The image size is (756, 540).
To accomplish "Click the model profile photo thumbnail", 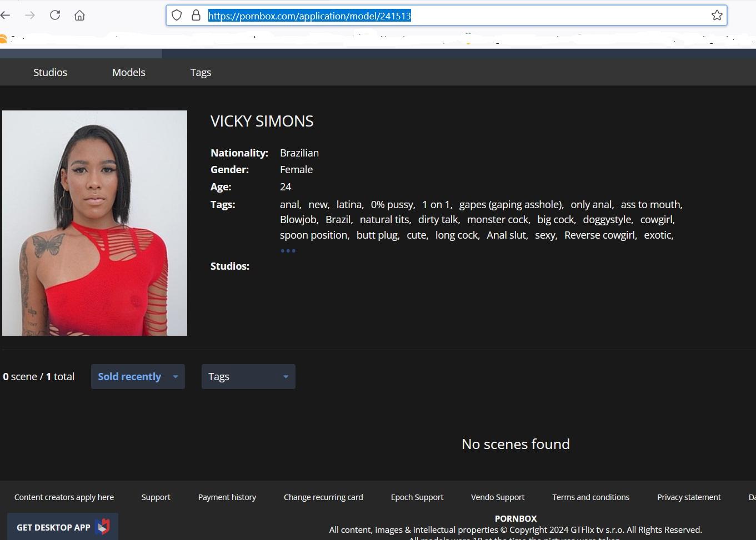I will (94, 223).
